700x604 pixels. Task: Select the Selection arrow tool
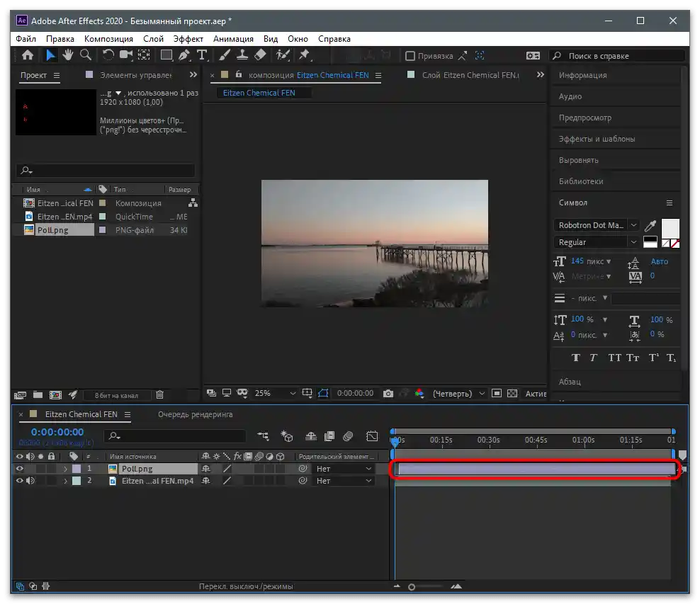[x=50, y=55]
